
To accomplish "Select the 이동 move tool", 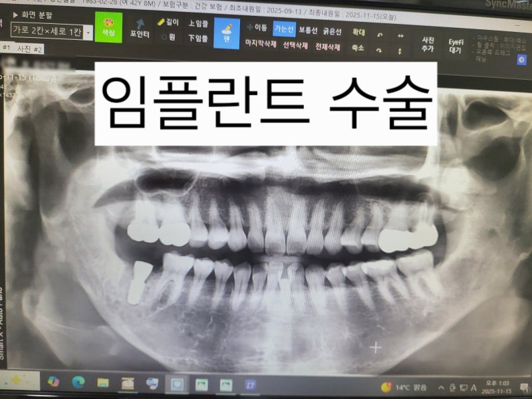I will click(257, 27).
